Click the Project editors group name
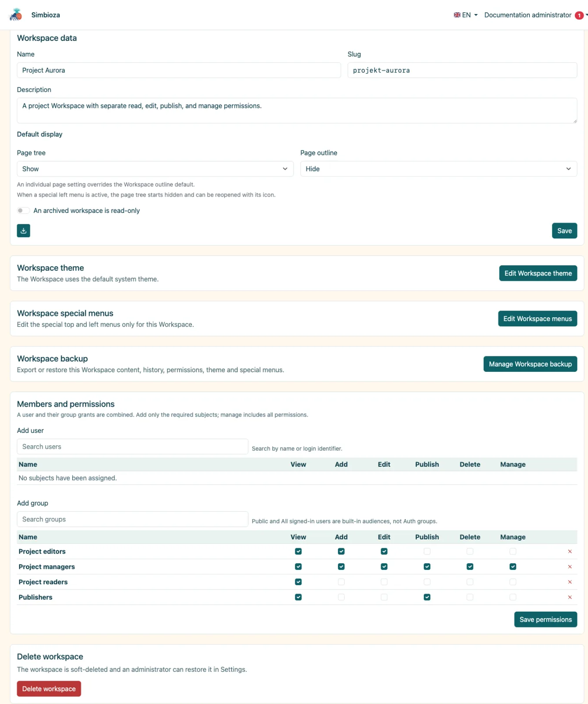This screenshot has height=704, width=588. coord(42,551)
